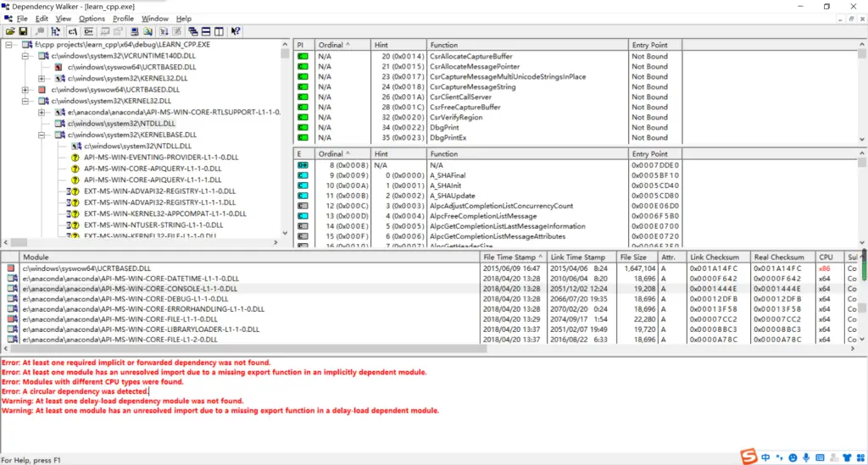Expand the API-MS-WIN-CORE-RTLSUPPORT tree node
868x465 pixels.
pos(42,113)
